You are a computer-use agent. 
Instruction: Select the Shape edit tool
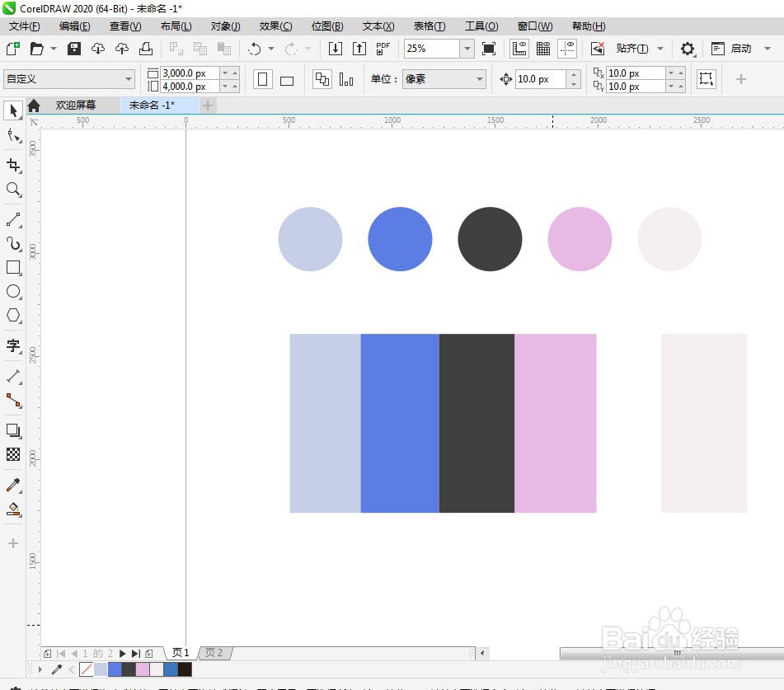[13, 135]
